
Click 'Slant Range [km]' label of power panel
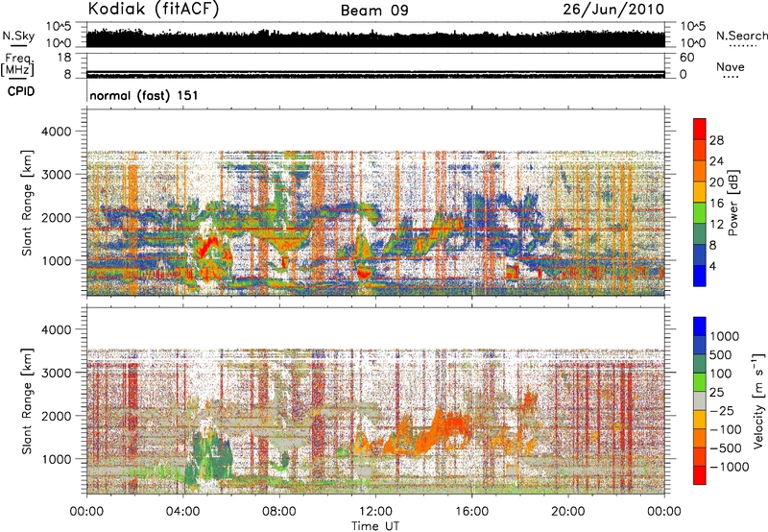27,203
